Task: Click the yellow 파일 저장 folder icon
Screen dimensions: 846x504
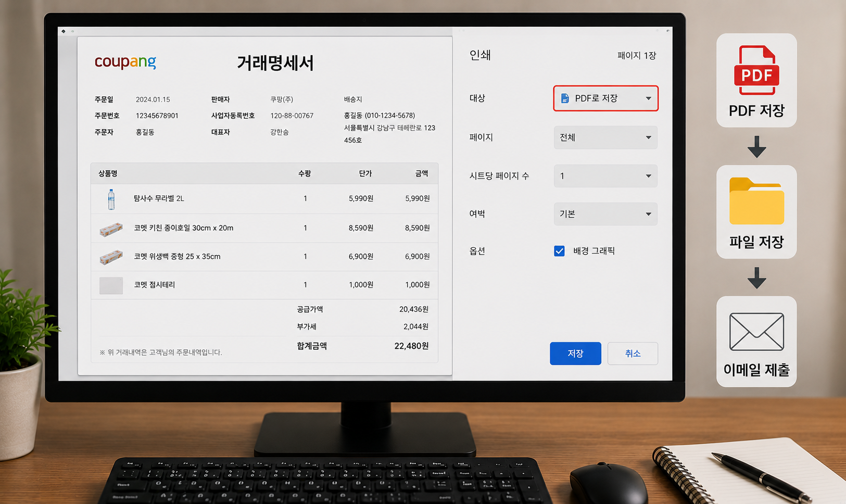Action: point(756,201)
